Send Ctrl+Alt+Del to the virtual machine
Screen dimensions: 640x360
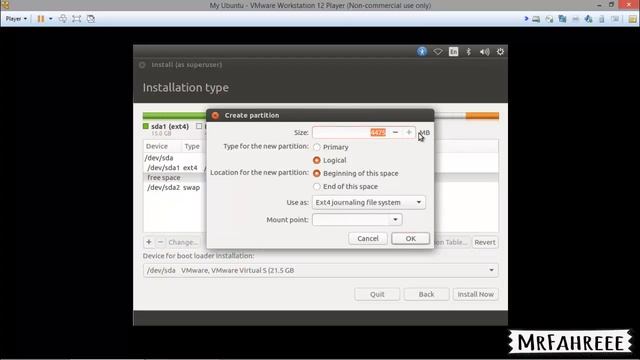[x=63, y=19]
